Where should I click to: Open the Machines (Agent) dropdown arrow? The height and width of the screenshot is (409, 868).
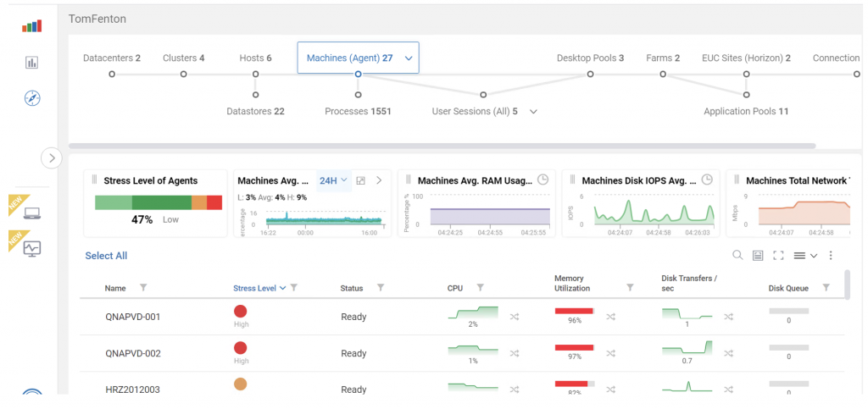pos(409,58)
